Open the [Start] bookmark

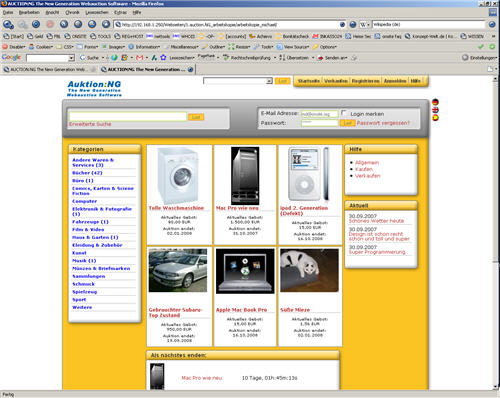coord(13,36)
